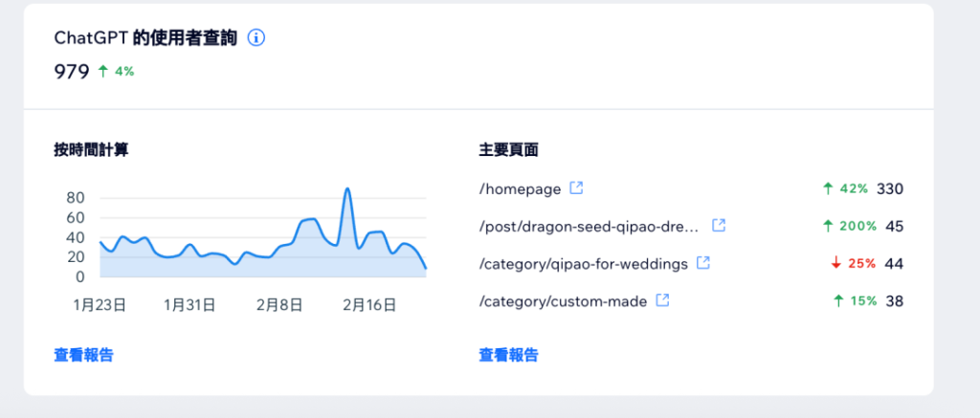
Task: Open external link icon next to /homepage
Action: [576, 188]
